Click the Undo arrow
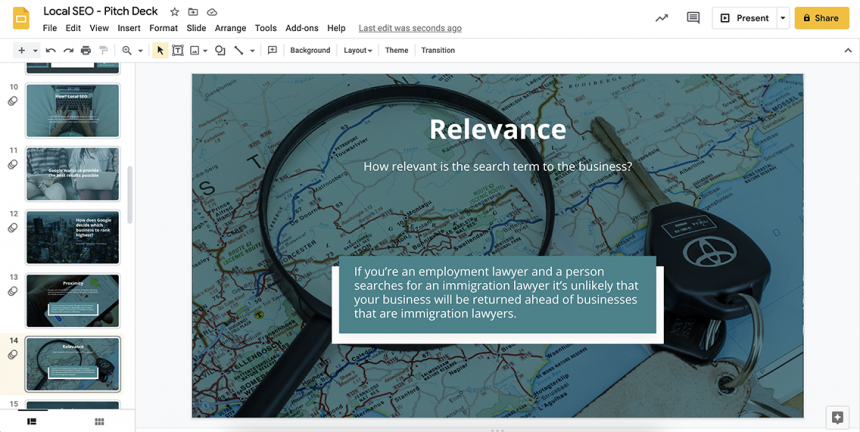 point(50,50)
